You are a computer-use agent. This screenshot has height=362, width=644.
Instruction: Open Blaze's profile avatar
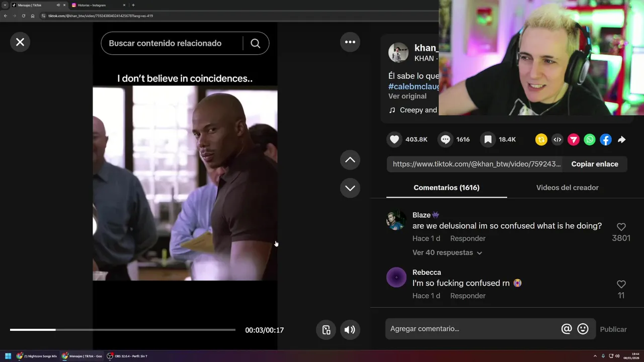coord(396,220)
